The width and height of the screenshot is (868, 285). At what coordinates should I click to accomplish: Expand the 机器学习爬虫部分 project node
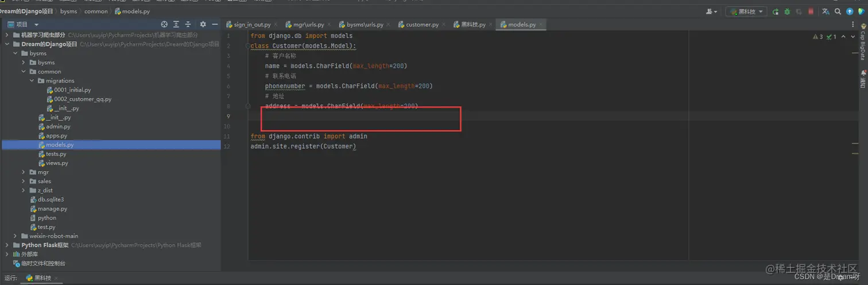(7, 35)
